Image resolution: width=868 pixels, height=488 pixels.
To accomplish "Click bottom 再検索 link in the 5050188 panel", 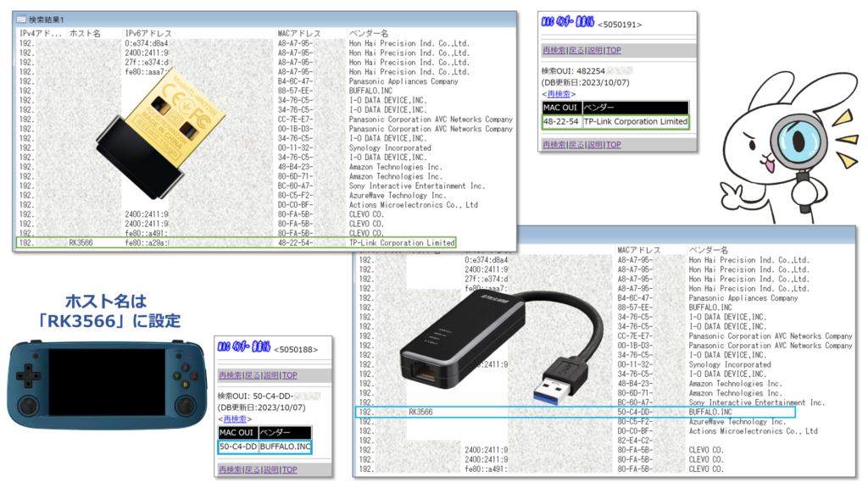I will [230, 469].
